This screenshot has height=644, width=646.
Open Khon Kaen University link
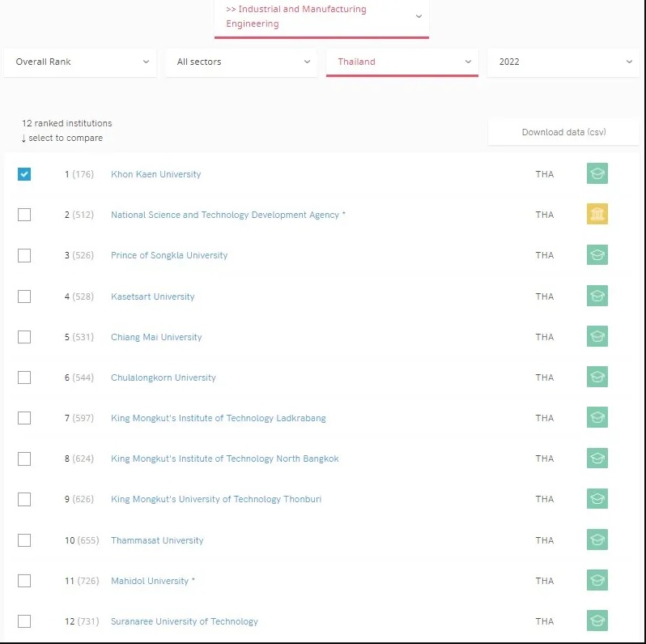pyautogui.click(x=155, y=174)
